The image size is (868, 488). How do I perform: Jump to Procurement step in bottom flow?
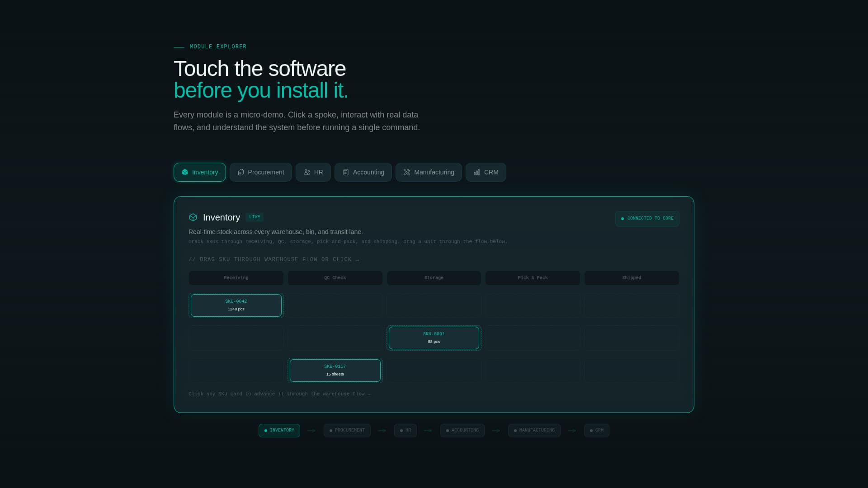tap(347, 431)
